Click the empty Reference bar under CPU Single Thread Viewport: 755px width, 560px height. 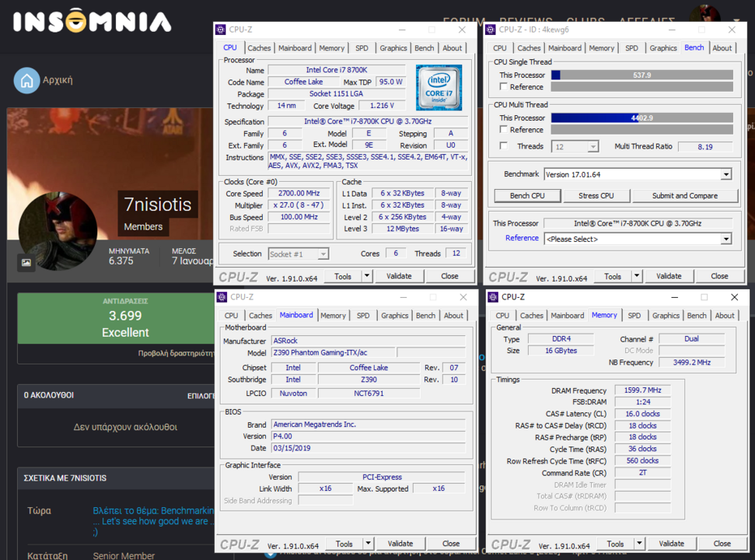point(641,86)
